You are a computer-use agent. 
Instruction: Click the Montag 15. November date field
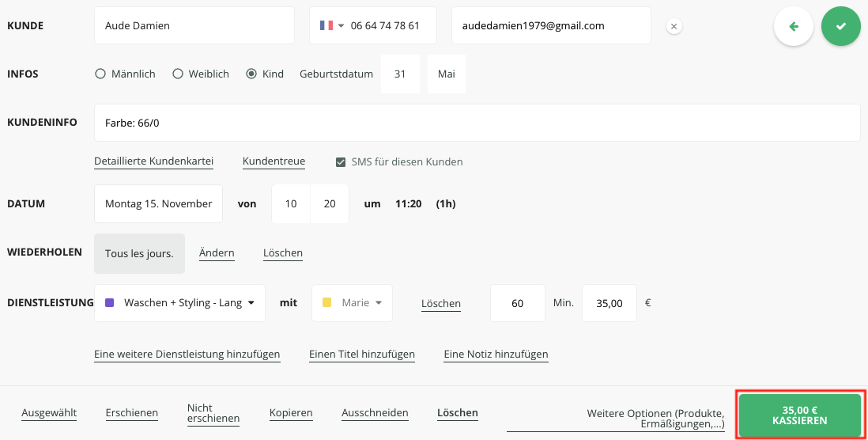click(x=158, y=203)
